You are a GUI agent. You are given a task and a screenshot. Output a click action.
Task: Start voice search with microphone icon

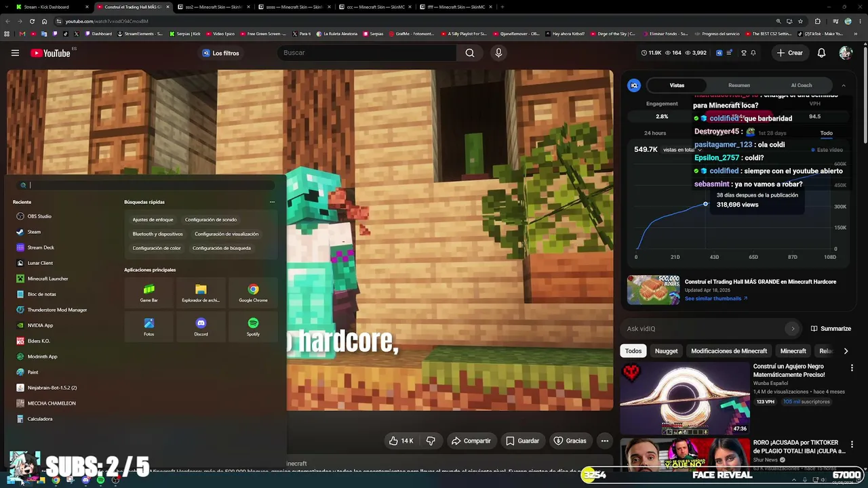pos(498,53)
